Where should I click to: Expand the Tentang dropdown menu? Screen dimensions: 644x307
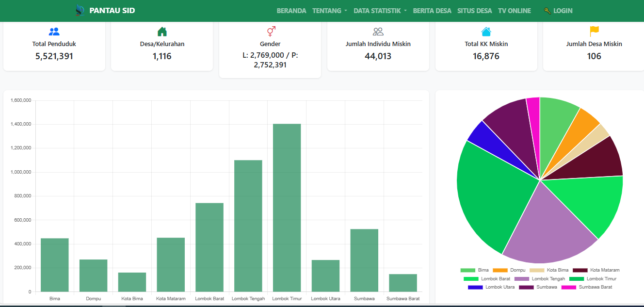329,11
